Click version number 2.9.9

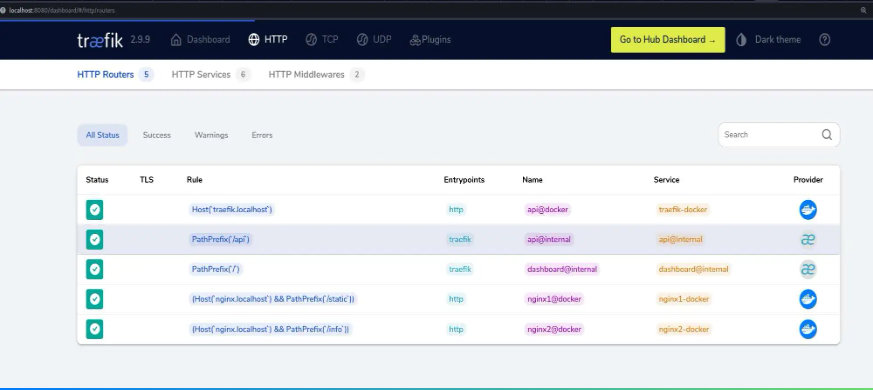140,40
